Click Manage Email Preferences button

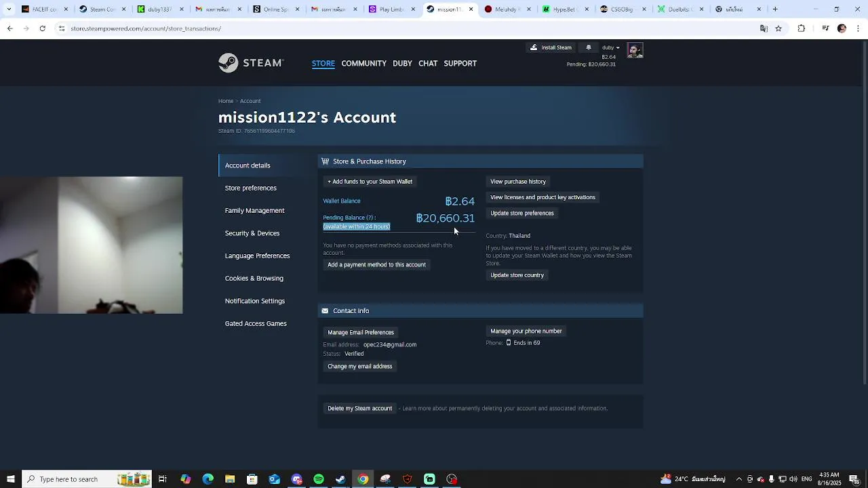coord(361,332)
